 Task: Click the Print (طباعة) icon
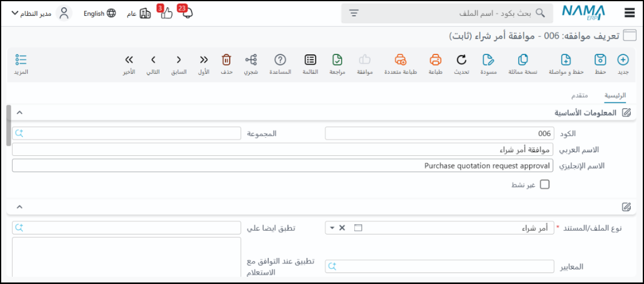(x=435, y=60)
